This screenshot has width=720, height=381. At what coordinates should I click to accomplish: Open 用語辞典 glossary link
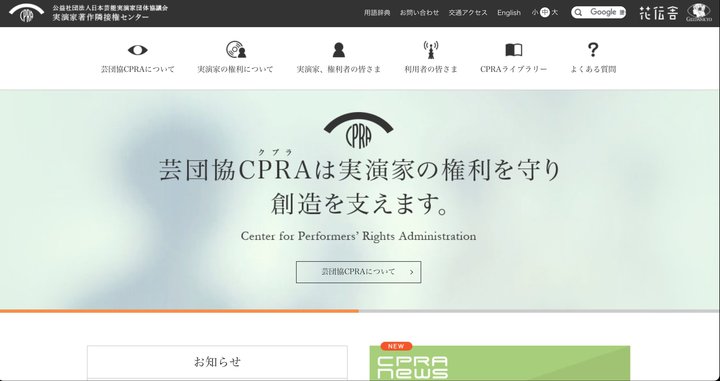pyautogui.click(x=377, y=13)
